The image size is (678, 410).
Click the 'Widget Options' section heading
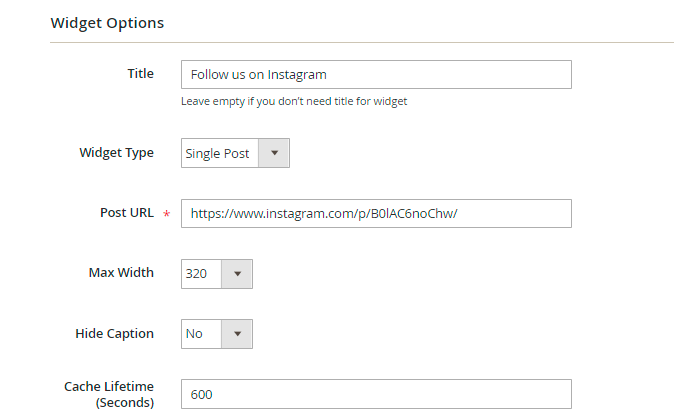107,22
